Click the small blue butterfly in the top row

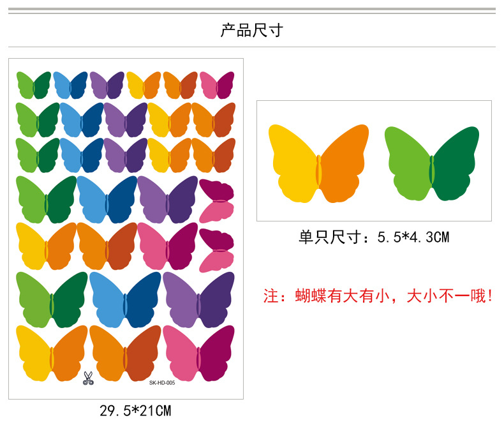(x=70, y=85)
